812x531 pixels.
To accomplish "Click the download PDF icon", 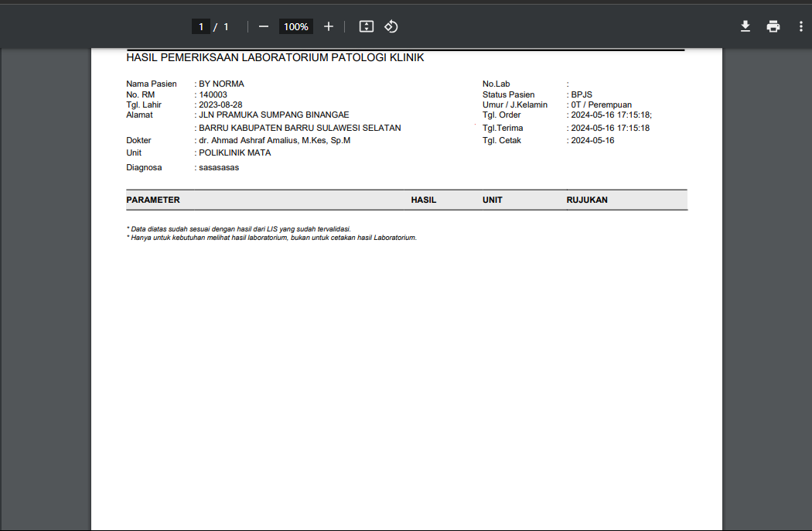I will tap(745, 26).
